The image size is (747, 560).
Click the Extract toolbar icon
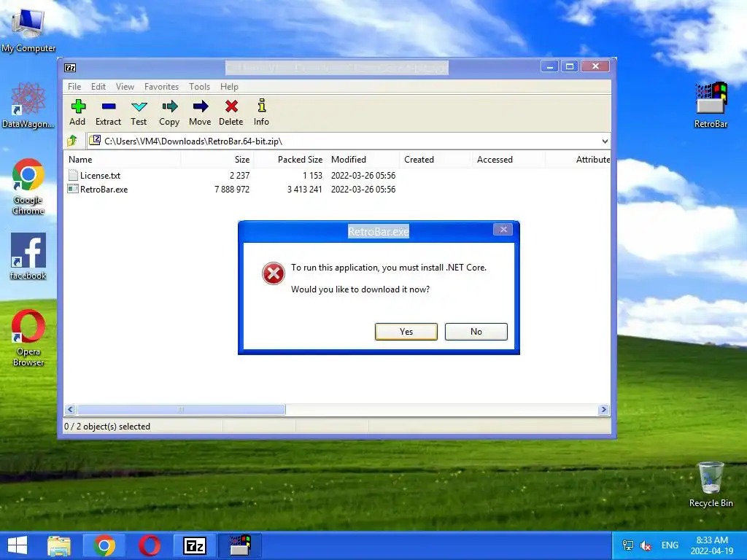(108, 112)
